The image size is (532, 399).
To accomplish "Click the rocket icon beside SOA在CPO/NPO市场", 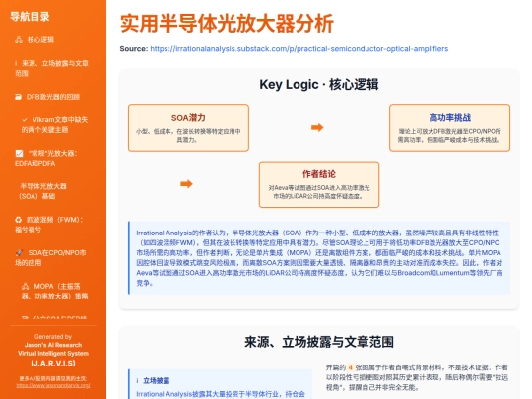I will [19, 253].
